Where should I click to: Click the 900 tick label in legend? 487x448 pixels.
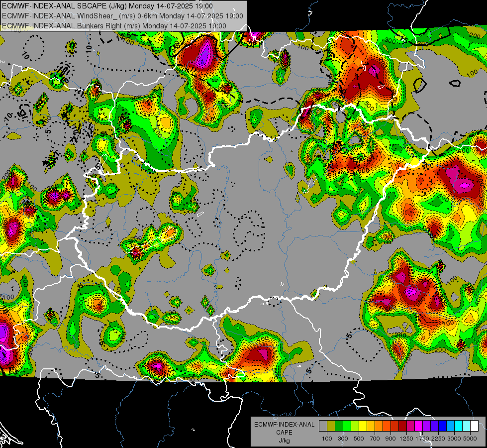pos(390,439)
